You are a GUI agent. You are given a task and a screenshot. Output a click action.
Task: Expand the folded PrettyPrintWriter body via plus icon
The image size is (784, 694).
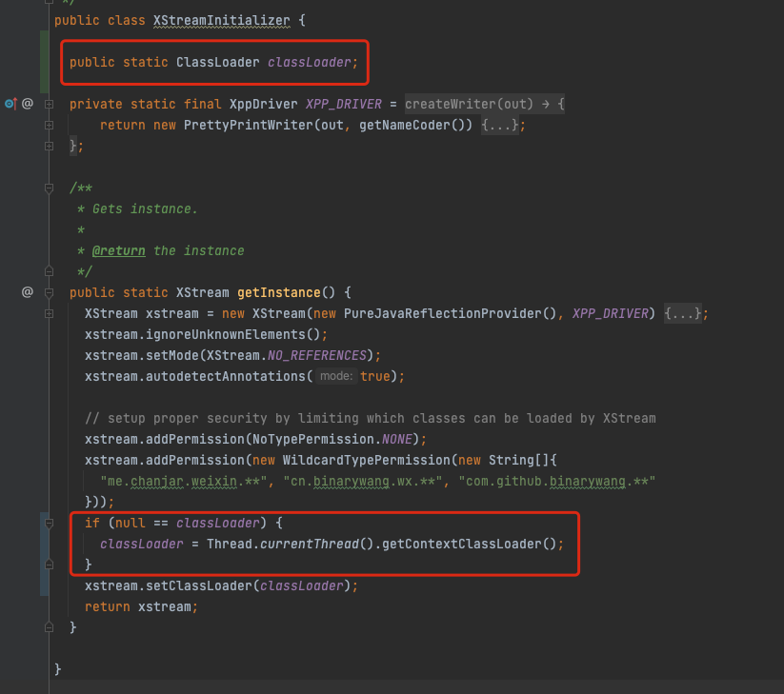(x=49, y=125)
